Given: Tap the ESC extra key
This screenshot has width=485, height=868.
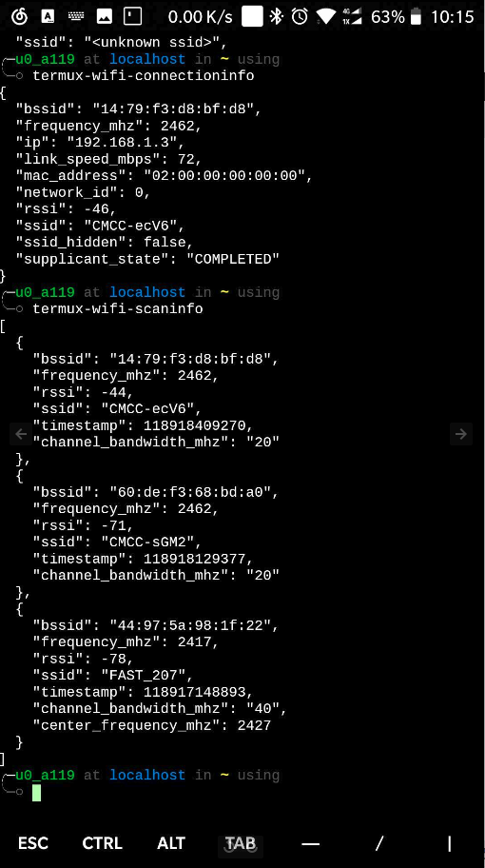Looking at the screenshot, I should (x=33, y=843).
